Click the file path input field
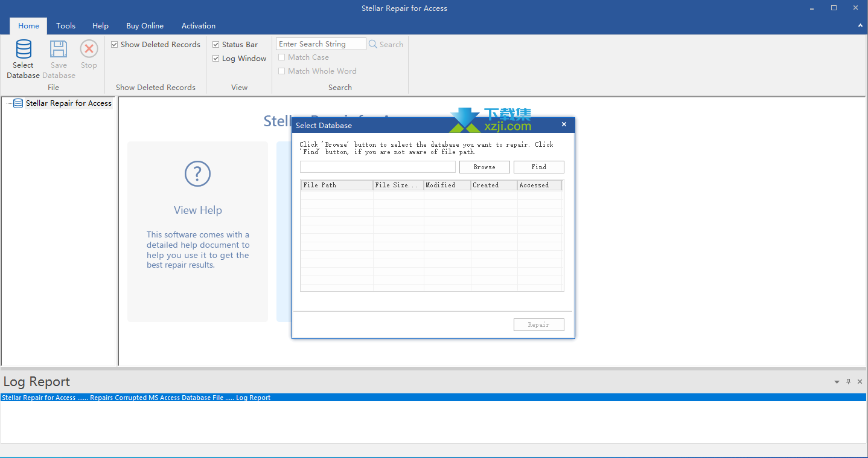This screenshot has height=458, width=868. [x=378, y=167]
